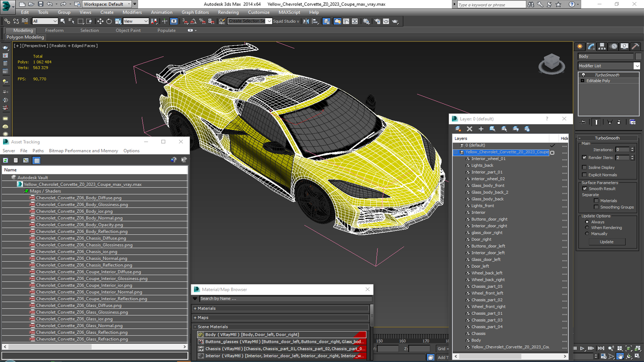This screenshot has width=644, height=362.
Task: Click the Polygon Modeling panel label
Action: click(x=25, y=37)
